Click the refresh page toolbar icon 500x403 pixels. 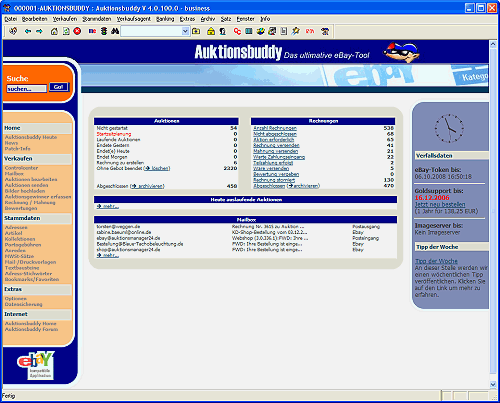tap(66, 31)
